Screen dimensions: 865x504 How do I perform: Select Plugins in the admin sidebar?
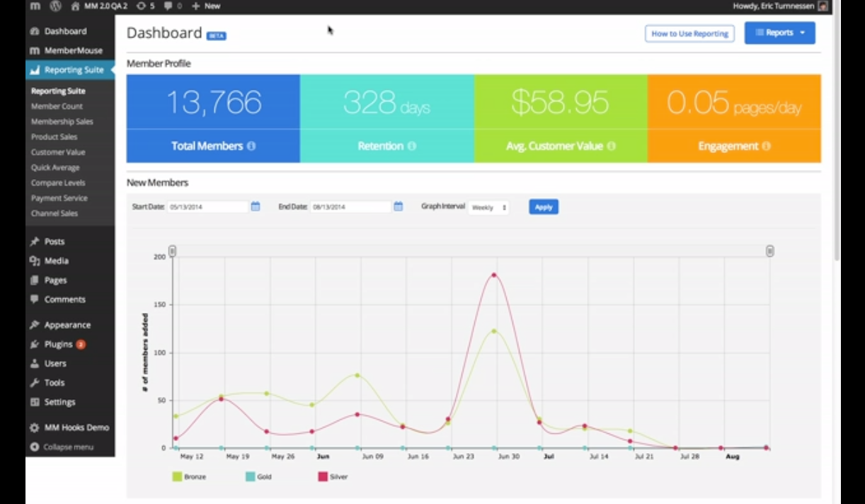coord(58,344)
